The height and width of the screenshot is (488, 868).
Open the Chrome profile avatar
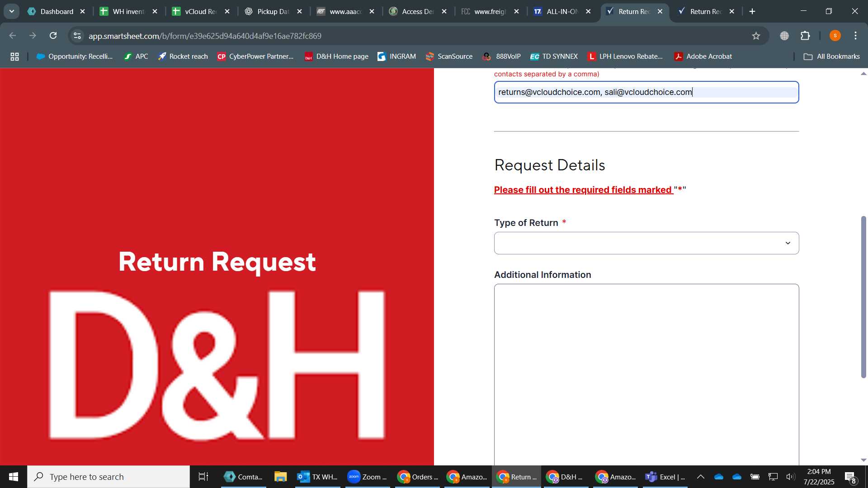835,36
